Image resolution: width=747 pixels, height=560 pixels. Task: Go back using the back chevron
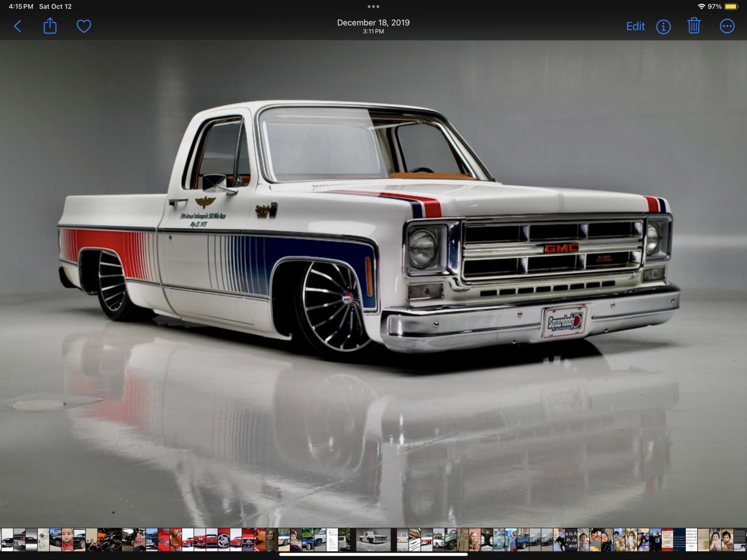(18, 26)
